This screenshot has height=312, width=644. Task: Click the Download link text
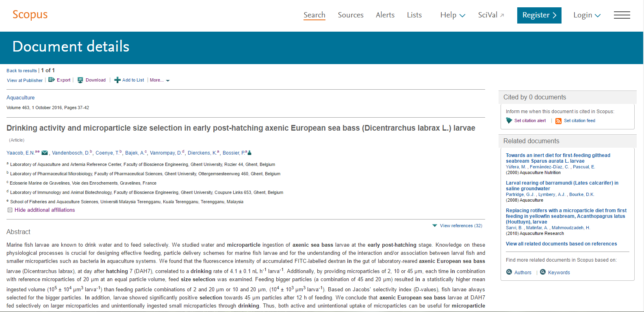95,80
